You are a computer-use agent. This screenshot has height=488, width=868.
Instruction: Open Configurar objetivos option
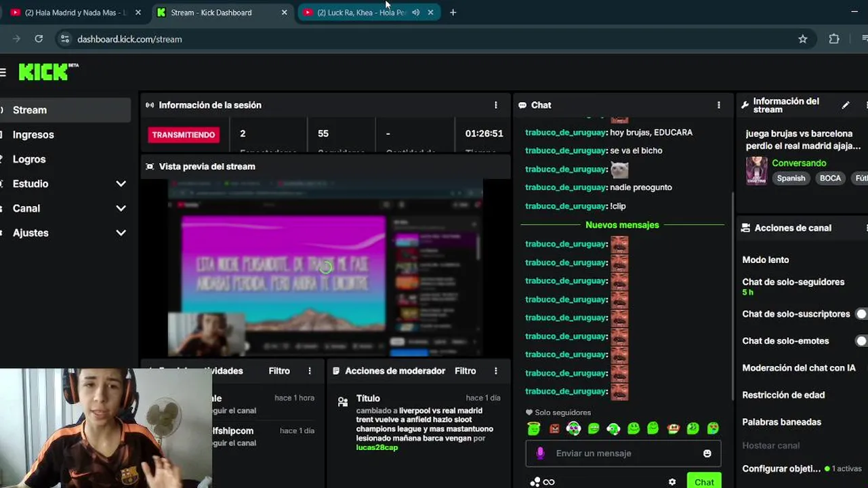tap(781, 468)
